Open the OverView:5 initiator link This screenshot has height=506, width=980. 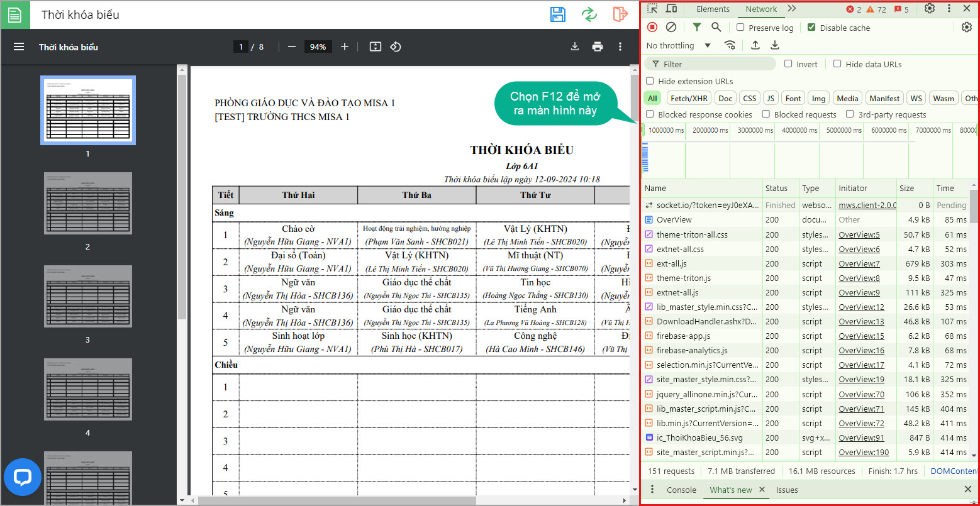click(x=859, y=234)
